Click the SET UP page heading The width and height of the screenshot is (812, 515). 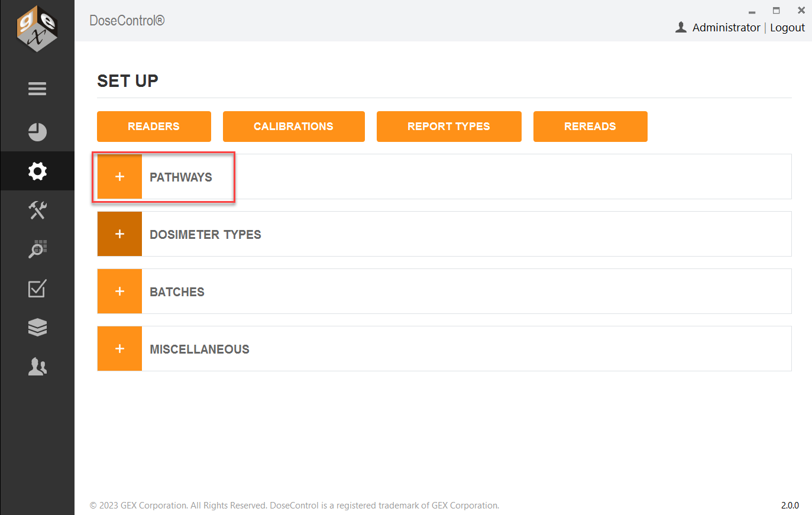128,81
